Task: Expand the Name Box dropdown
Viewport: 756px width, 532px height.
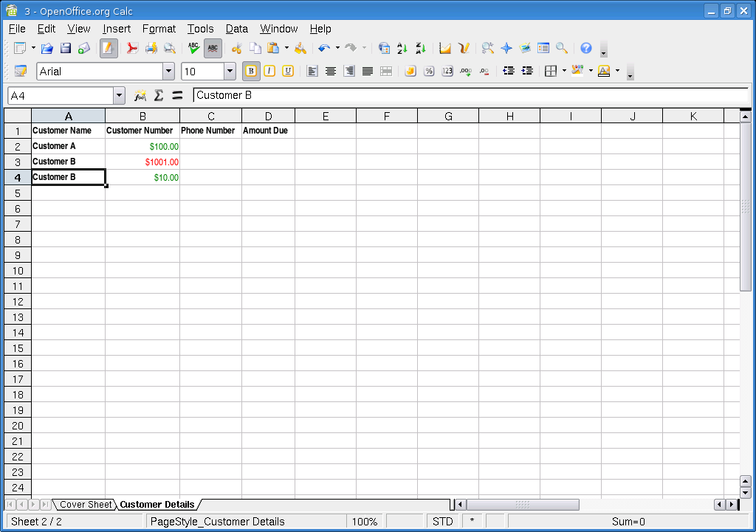Action: point(120,96)
